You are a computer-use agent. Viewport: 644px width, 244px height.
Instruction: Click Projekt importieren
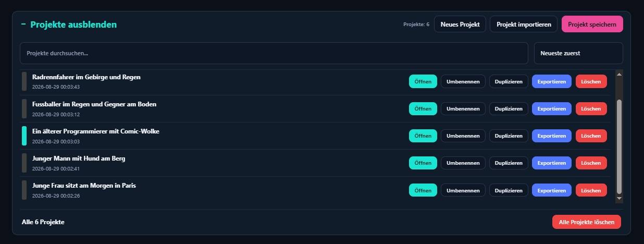click(x=524, y=24)
